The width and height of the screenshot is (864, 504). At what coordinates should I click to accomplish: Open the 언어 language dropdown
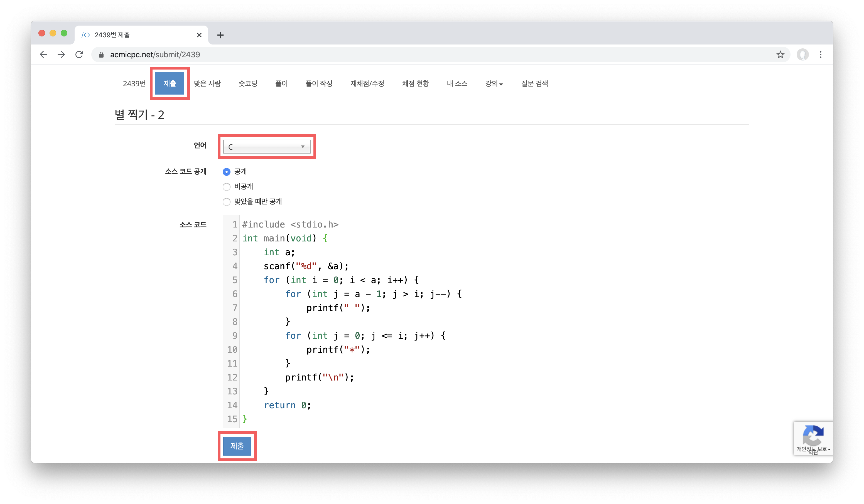point(266,147)
